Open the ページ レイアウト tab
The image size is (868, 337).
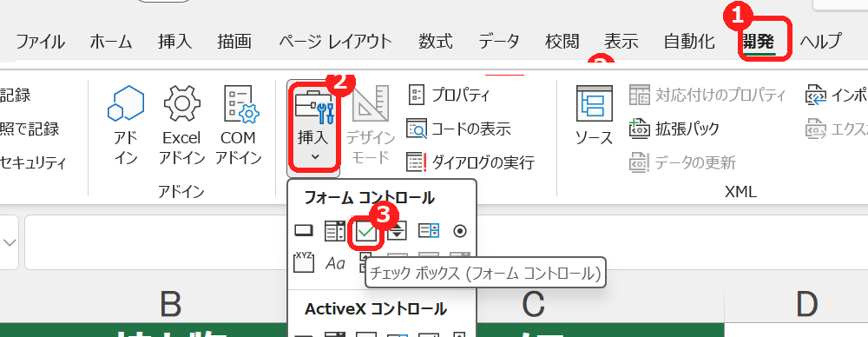pyautogui.click(x=335, y=42)
